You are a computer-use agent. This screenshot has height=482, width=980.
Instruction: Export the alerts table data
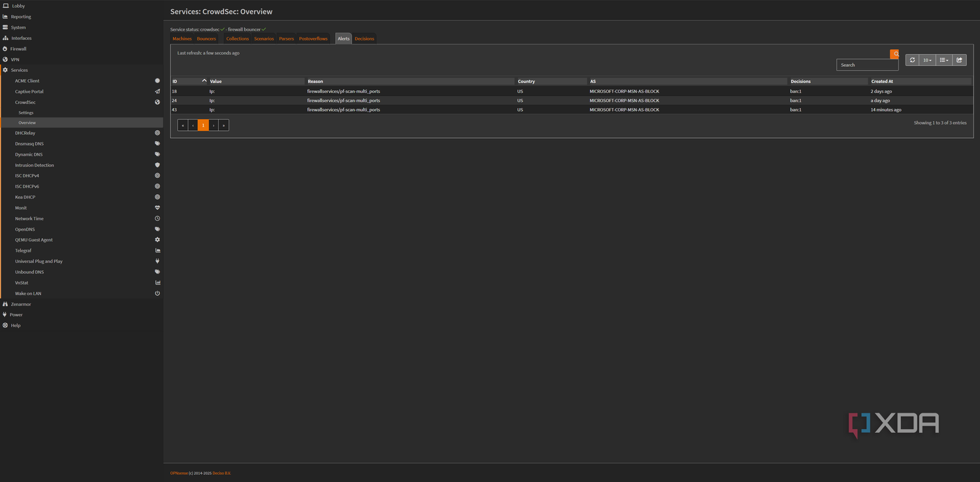click(959, 60)
